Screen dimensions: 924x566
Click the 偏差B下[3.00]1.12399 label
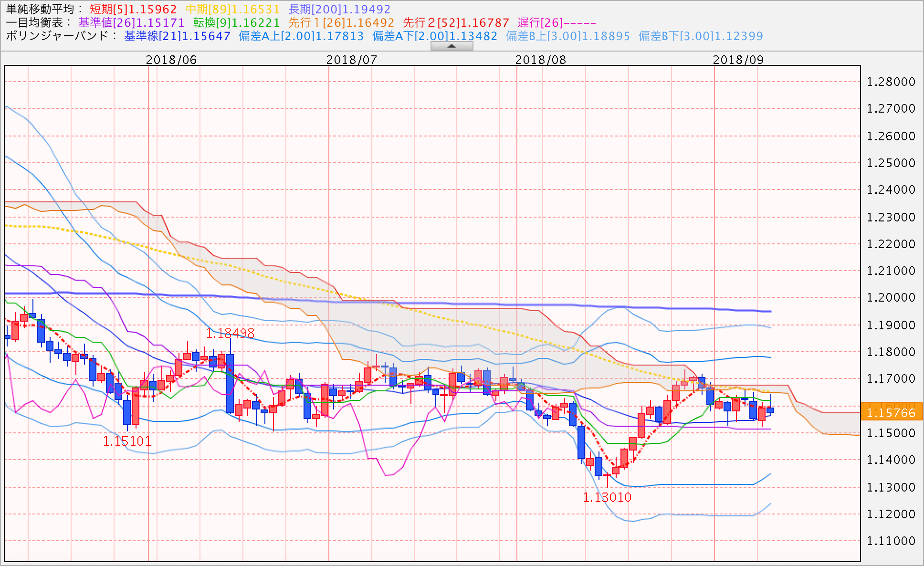coord(701,36)
